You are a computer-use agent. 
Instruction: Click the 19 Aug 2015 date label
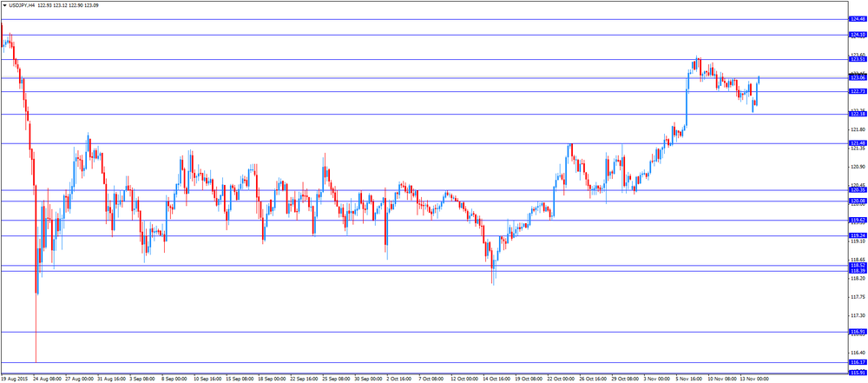coord(14,380)
